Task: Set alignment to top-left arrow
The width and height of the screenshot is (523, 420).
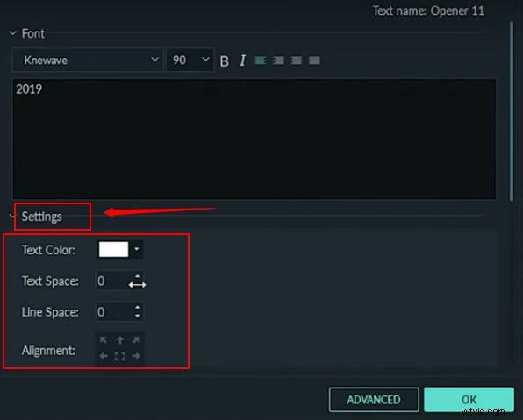Action: (104, 340)
